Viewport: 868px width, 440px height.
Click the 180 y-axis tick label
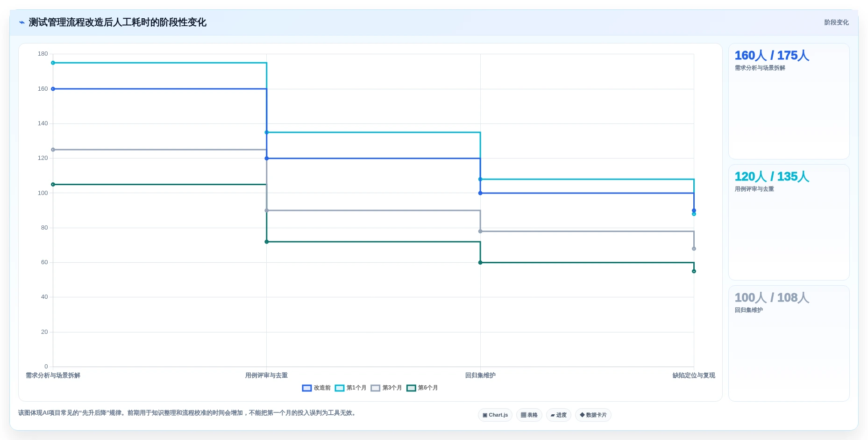pos(43,54)
